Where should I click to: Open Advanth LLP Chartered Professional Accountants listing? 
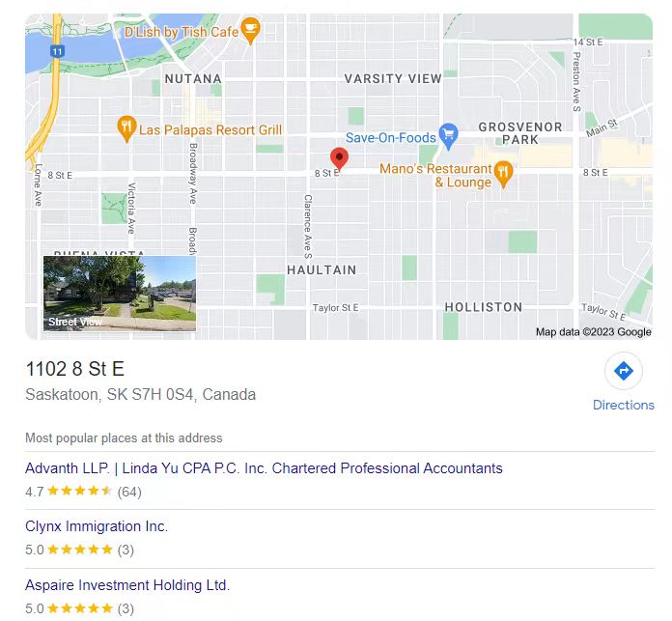pos(264,468)
